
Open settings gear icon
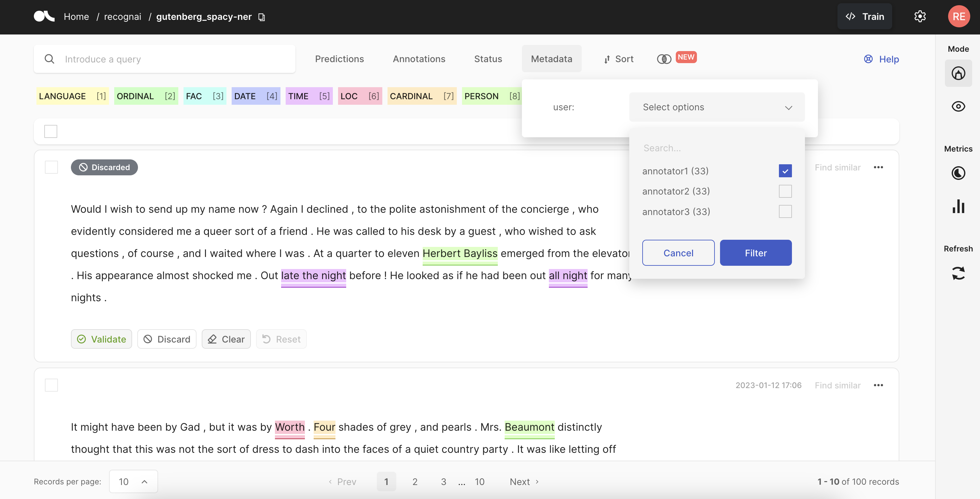click(x=920, y=16)
